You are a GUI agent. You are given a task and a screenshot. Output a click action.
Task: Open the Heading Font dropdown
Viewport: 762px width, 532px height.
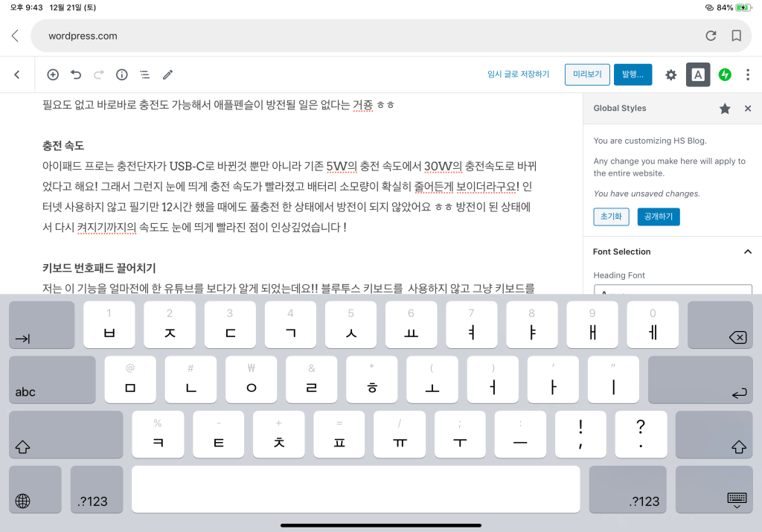point(673,290)
